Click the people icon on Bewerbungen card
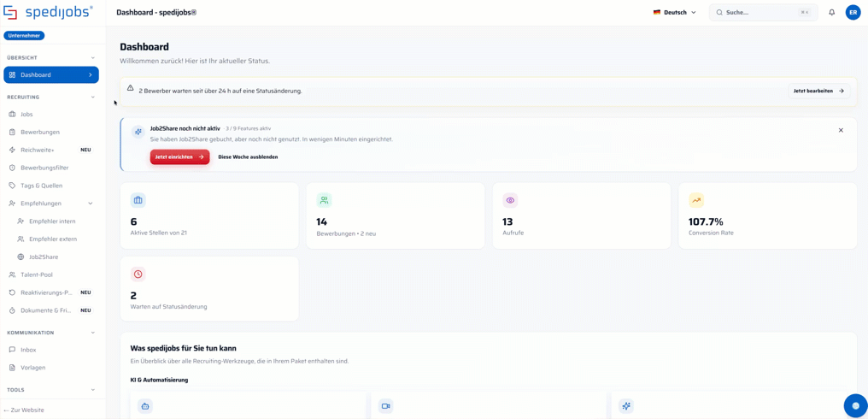The image size is (868, 419). (324, 200)
